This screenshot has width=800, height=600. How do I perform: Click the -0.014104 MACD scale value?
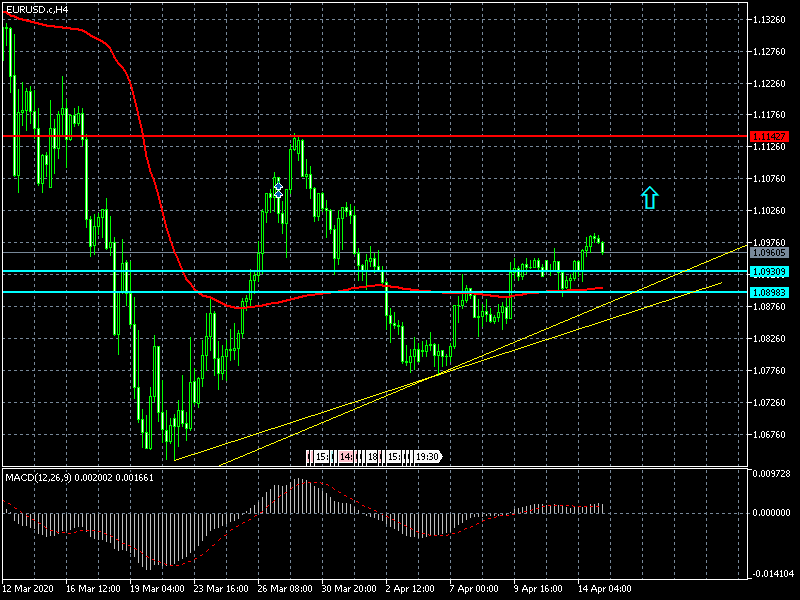pyautogui.click(x=771, y=574)
